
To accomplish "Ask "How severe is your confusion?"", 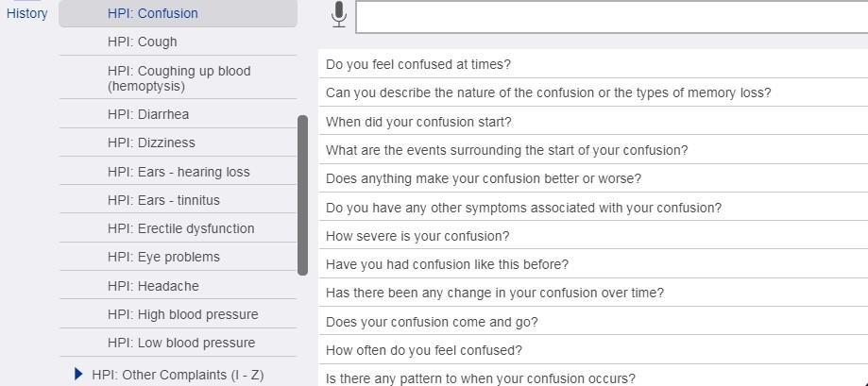I will 417,236.
